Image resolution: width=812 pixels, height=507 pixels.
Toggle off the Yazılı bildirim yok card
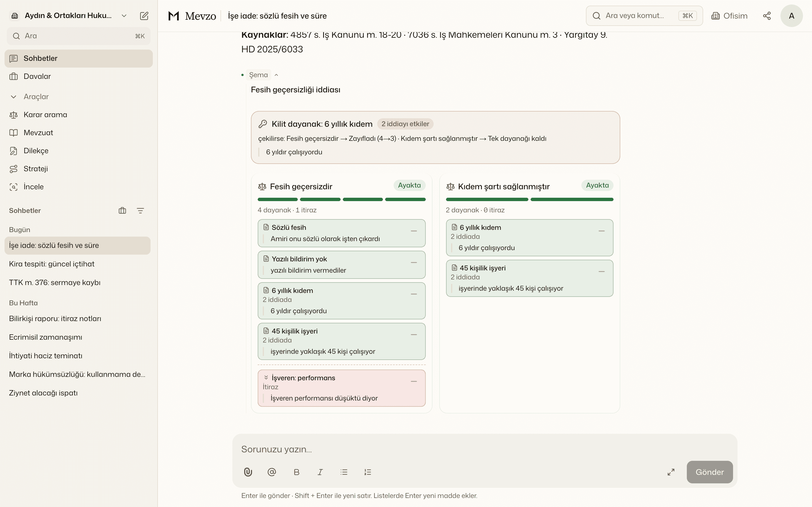(414, 263)
